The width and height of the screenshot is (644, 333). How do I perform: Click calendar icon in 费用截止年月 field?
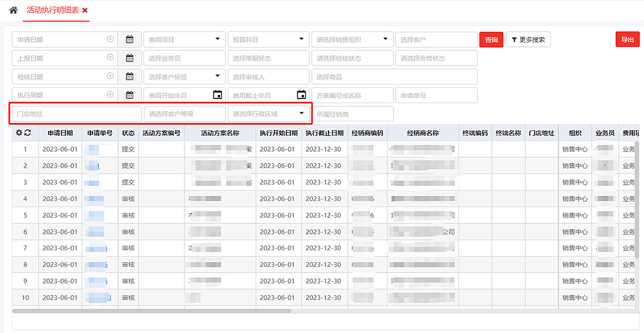coord(301,95)
